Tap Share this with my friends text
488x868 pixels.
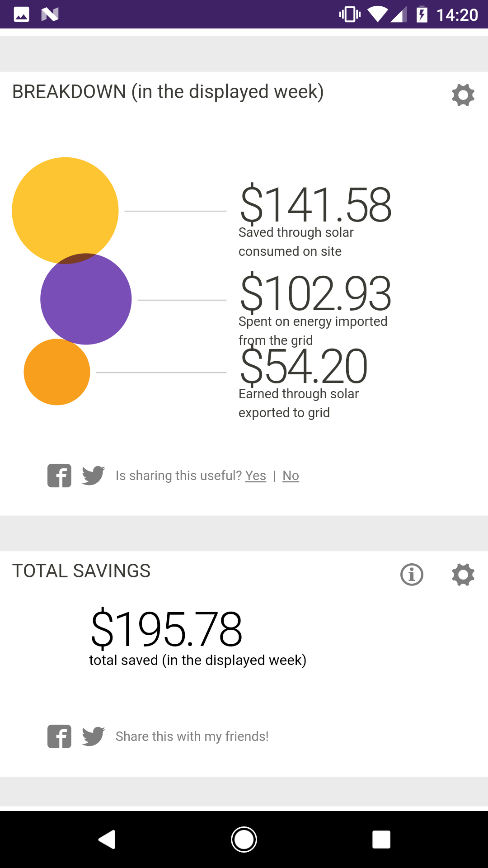pos(192,736)
